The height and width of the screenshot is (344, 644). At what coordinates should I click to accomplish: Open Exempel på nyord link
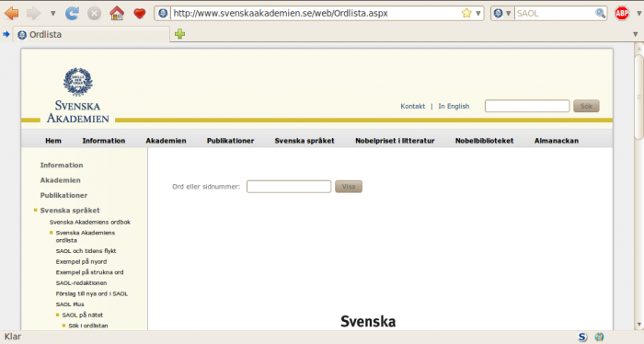point(81,261)
